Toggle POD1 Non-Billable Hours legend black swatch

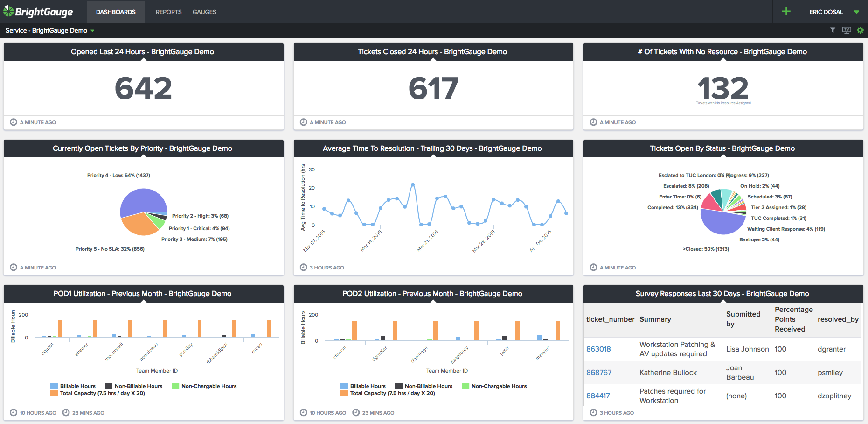109,386
